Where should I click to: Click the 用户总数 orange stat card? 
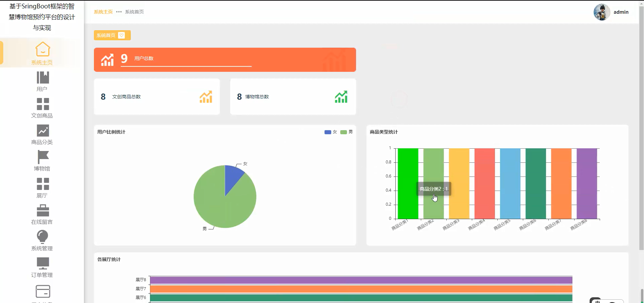pyautogui.click(x=225, y=60)
